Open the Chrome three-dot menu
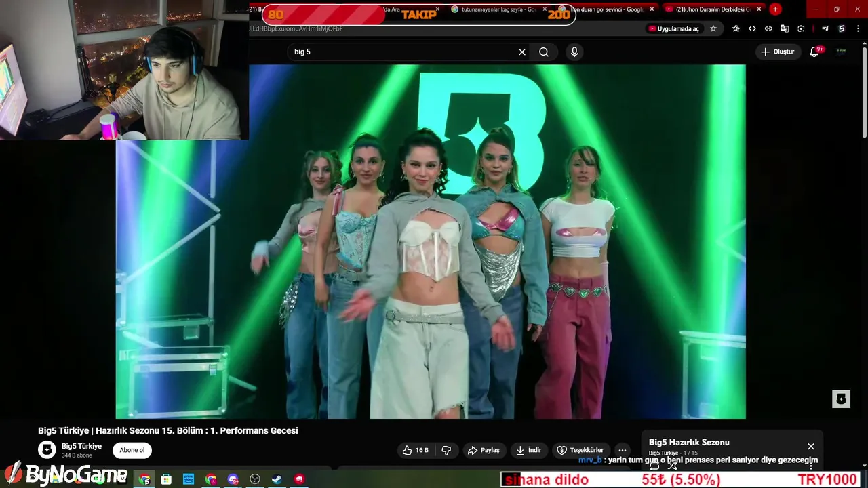Viewport: 868px width, 488px height. coord(858,28)
